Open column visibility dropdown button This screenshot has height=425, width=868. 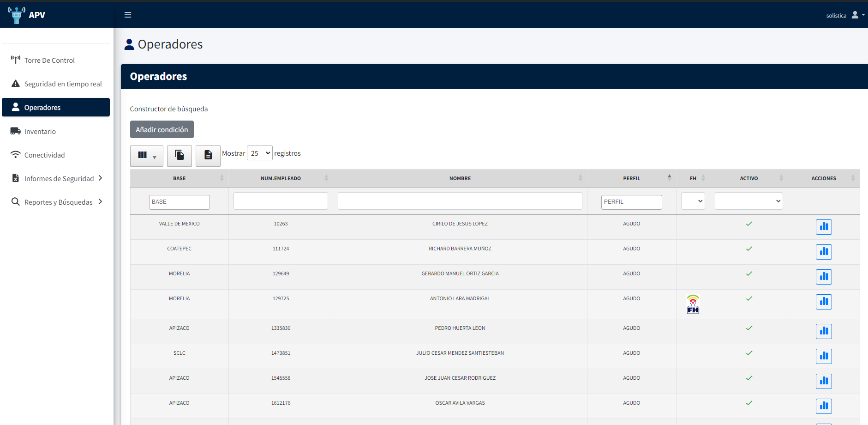(147, 156)
